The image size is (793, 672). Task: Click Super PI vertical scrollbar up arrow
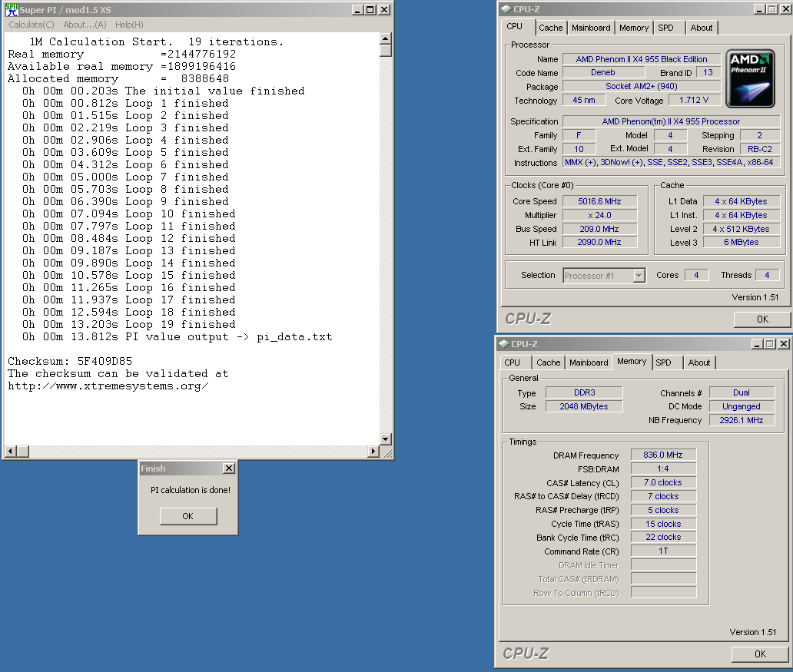click(386, 39)
